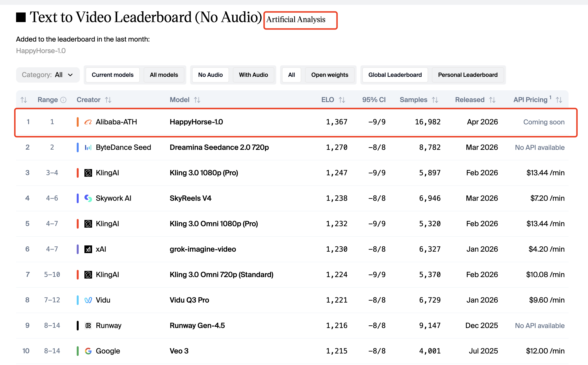Screen dimensions: 588x365
Task: Click the Google logo icon
Action: (x=88, y=351)
